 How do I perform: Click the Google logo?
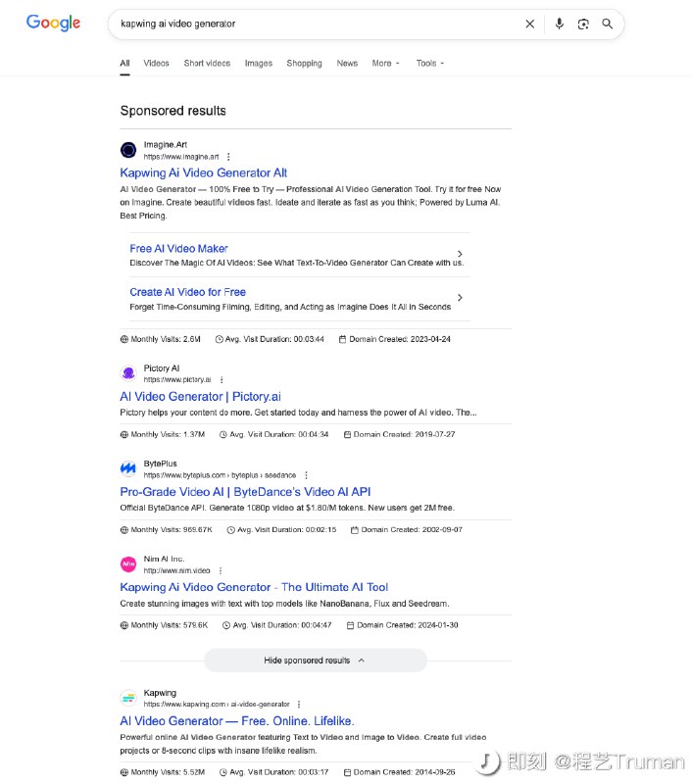pos(53,23)
